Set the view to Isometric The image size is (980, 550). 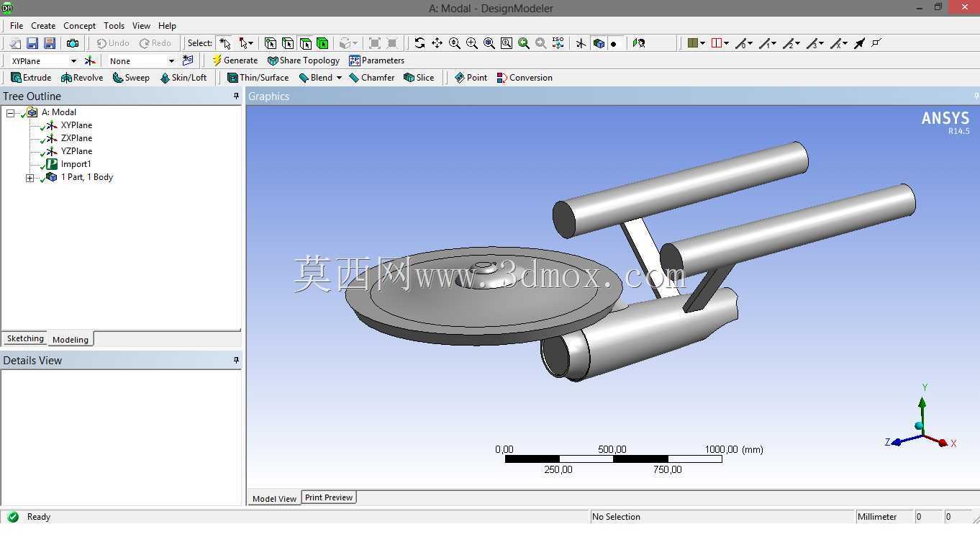pos(558,43)
